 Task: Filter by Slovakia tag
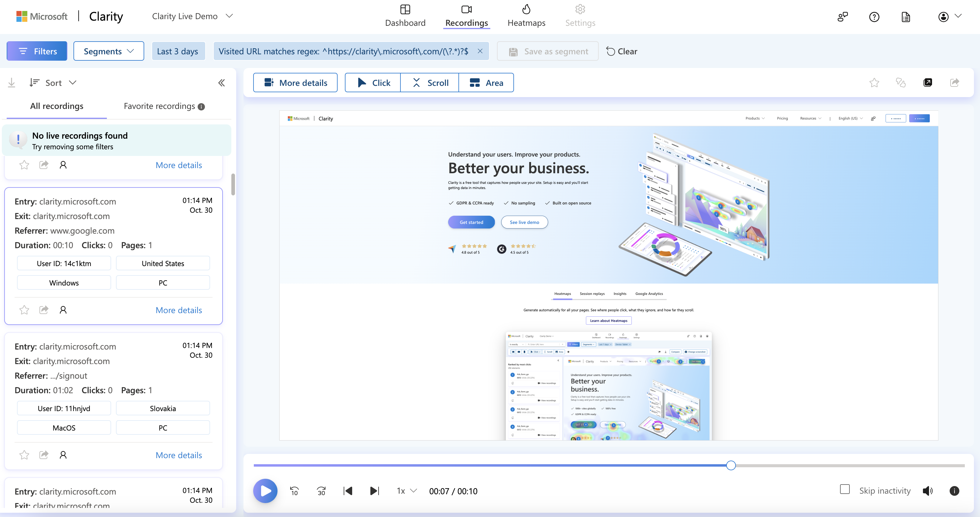click(x=163, y=408)
